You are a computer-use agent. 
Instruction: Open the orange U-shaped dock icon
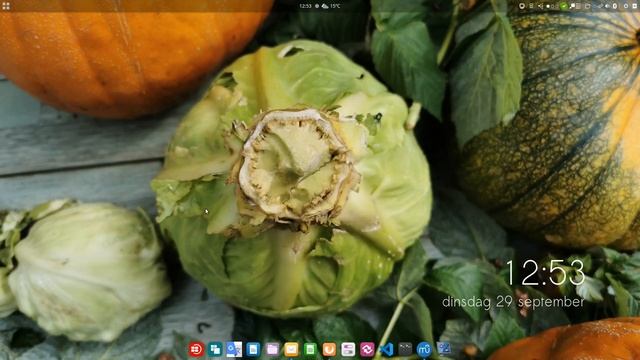click(329, 349)
